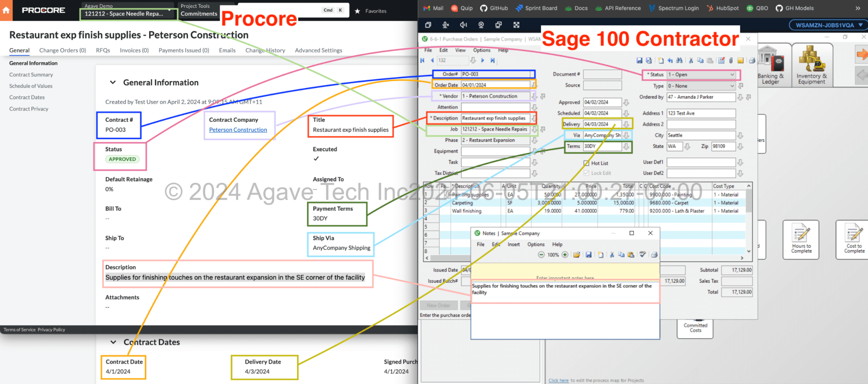The height and width of the screenshot is (384, 868).
Task: Open Hours to Complete process icon
Action: 801,239
